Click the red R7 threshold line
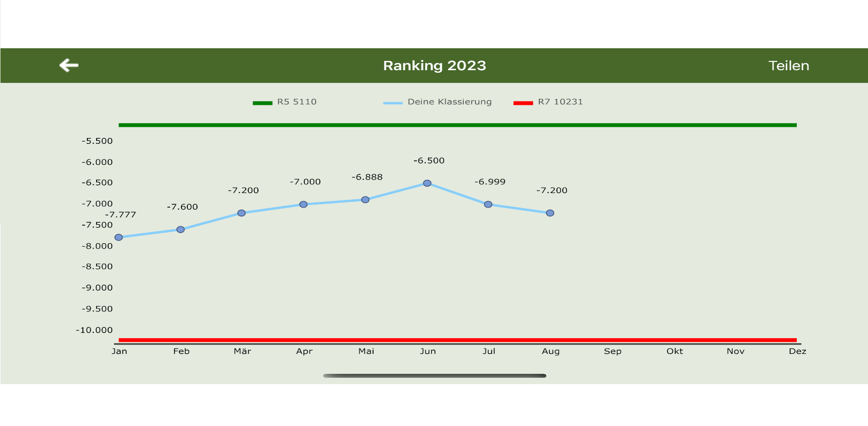Image resolution: width=868 pixels, height=426 pixels. (457, 340)
